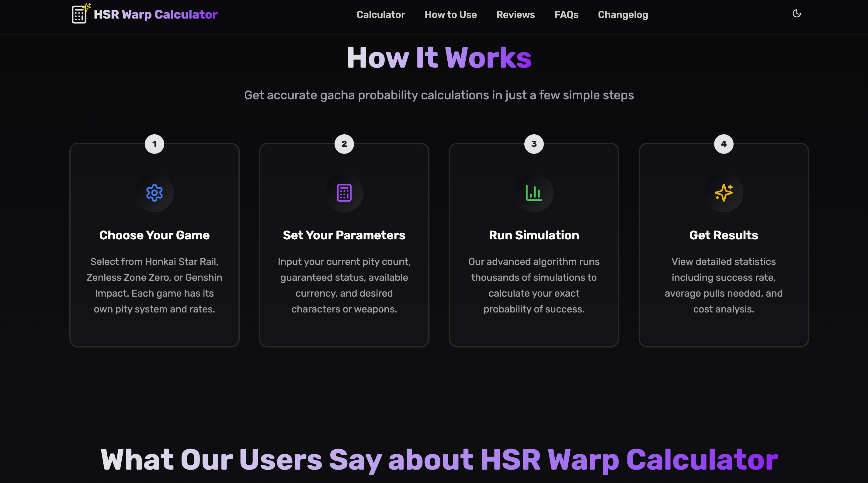The height and width of the screenshot is (483, 868).
Task: Click the yellow sparkle icon in Get Results
Action: click(724, 192)
